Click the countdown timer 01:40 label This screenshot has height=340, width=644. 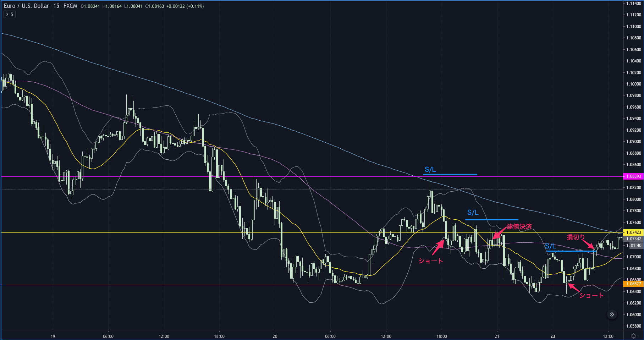(635, 246)
